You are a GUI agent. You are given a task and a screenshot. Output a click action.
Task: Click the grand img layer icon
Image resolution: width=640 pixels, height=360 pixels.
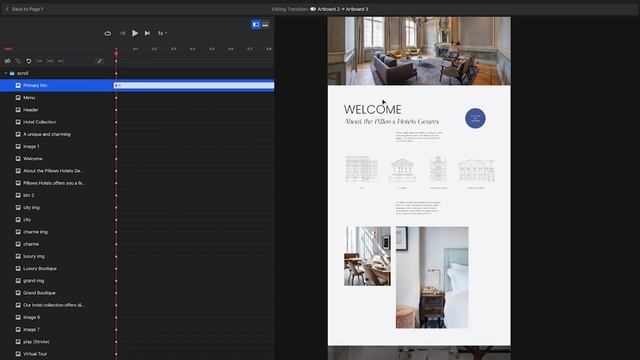(18, 281)
